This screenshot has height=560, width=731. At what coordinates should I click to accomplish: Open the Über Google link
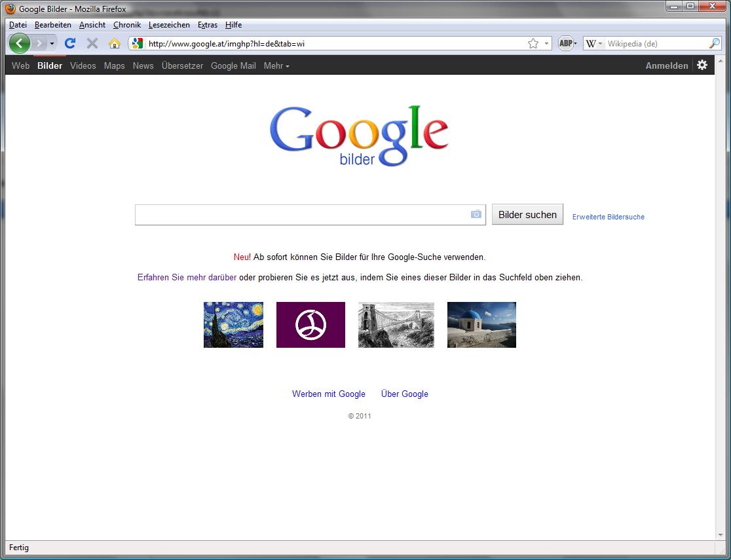point(405,394)
